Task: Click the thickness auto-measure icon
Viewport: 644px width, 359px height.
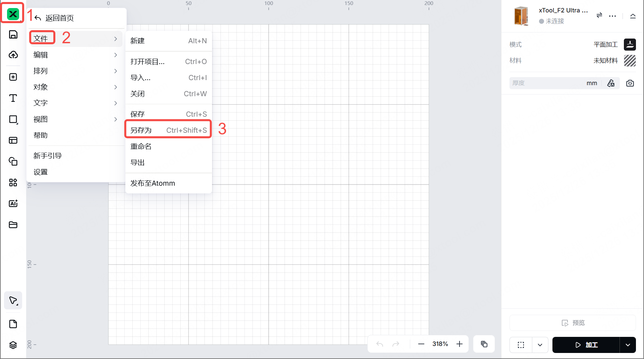Action: click(611, 83)
